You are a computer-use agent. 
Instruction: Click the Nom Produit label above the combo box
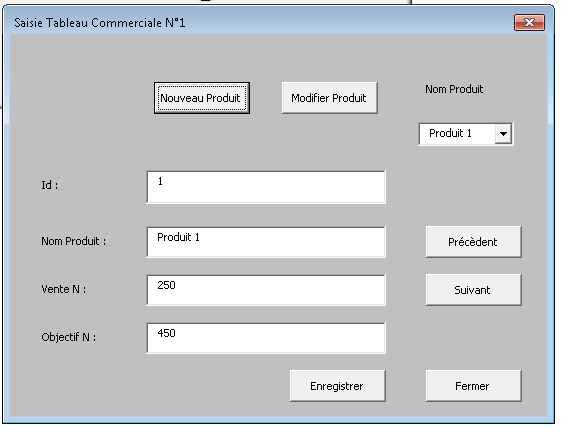[454, 89]
